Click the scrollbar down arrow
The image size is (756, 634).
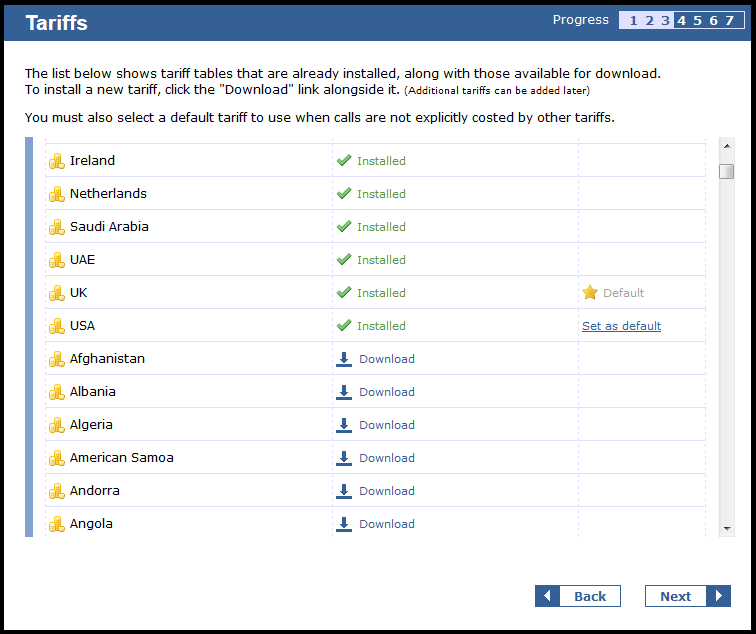pyautogui.click(x=727, y=528)
